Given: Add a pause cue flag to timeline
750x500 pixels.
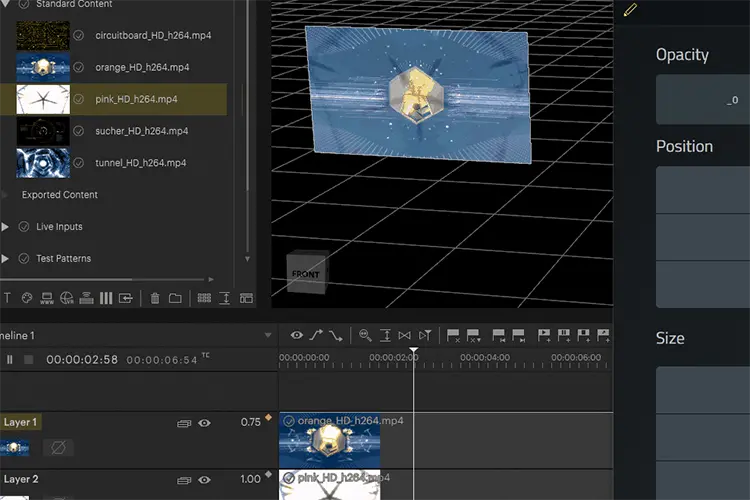Looking at the screenshot, I should (563, 335).
